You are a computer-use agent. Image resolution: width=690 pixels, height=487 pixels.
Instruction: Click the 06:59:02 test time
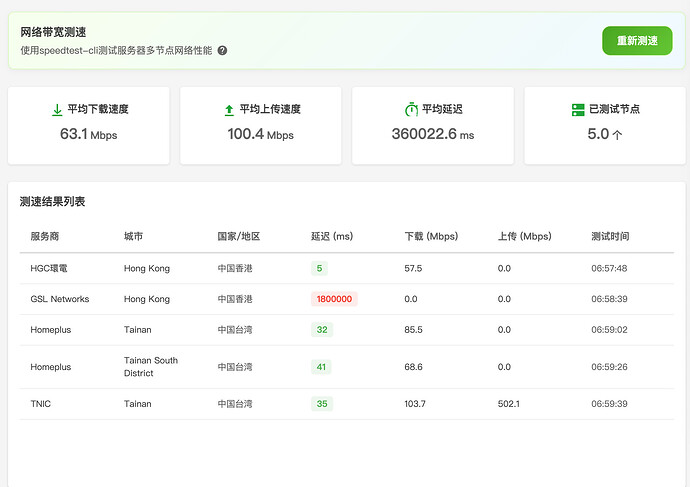point(609,330)
